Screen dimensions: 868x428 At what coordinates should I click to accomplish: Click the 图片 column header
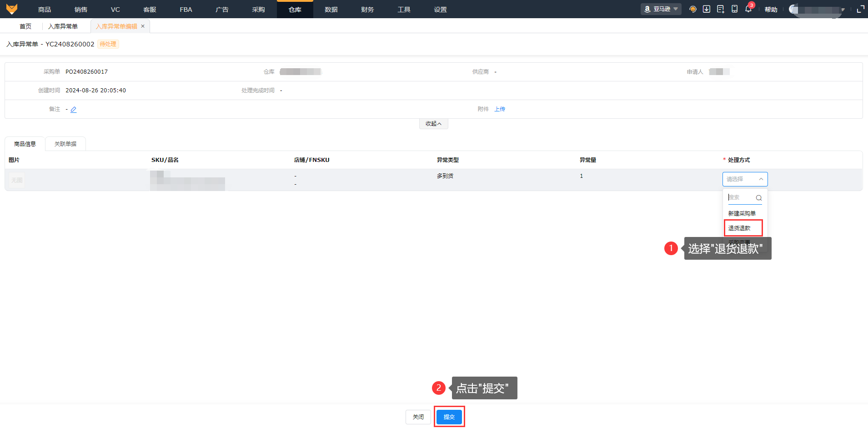14,160
